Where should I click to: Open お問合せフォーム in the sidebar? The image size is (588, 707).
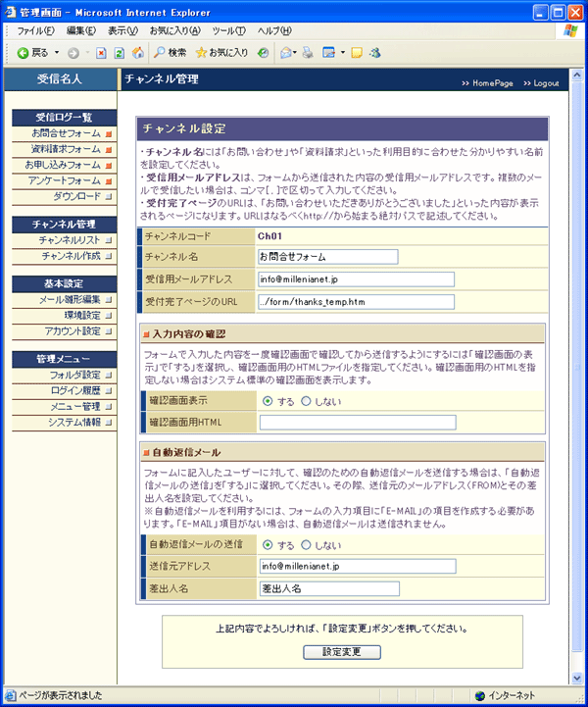[65, 133]
